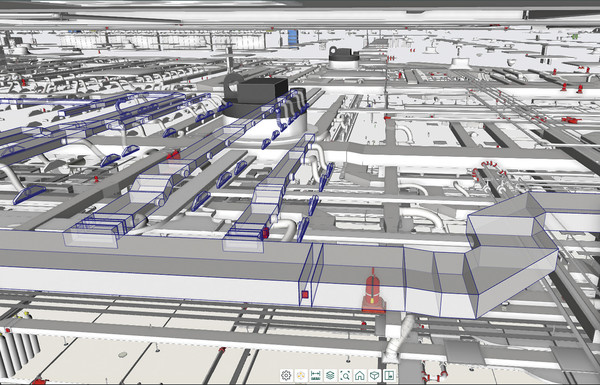The image size is (600, 385).
Task: Pick the highlighted duct elbow at right
Action: pos(511,254)
